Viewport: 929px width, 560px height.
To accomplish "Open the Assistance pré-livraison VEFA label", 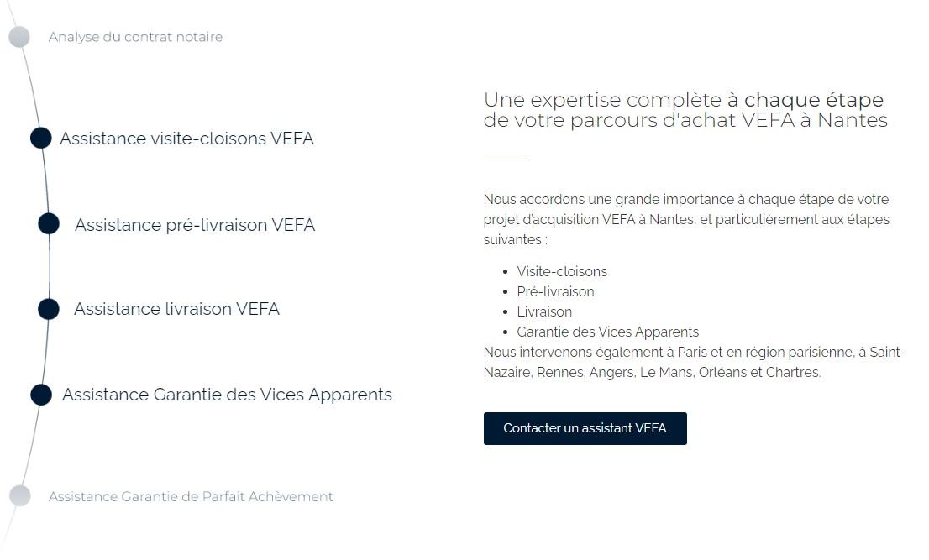I will point(195,225).
